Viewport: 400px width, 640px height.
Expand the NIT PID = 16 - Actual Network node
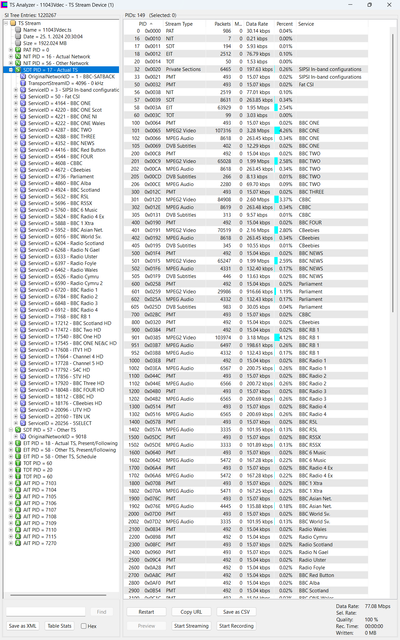11,56
